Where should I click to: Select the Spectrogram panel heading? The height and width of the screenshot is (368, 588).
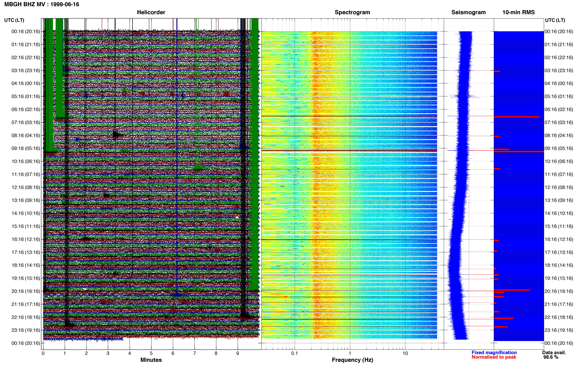(x=352, y=12)
